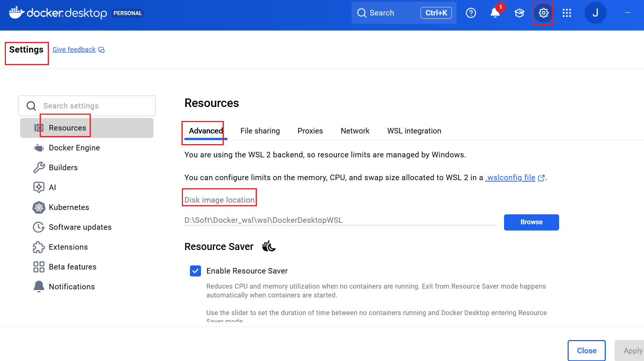
Task: Select the Advanced tab
Action: coord(206,131)
